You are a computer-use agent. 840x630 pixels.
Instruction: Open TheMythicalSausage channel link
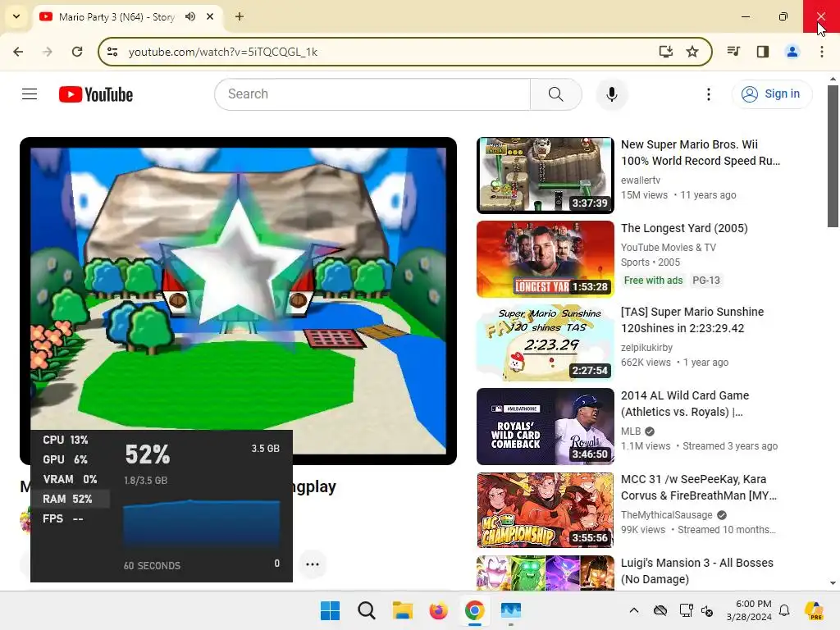[x=666, y=515]
